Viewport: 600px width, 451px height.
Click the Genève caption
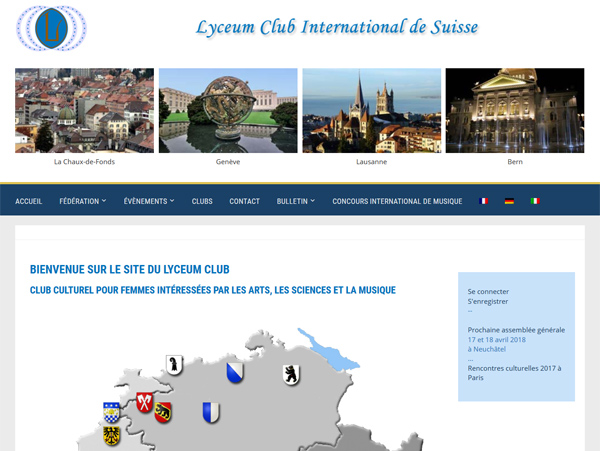coord(228,162)
